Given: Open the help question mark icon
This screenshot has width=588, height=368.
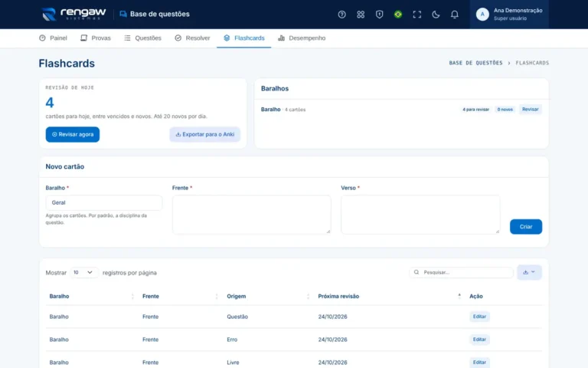Looking at the screenshot, I should (341, 15).
